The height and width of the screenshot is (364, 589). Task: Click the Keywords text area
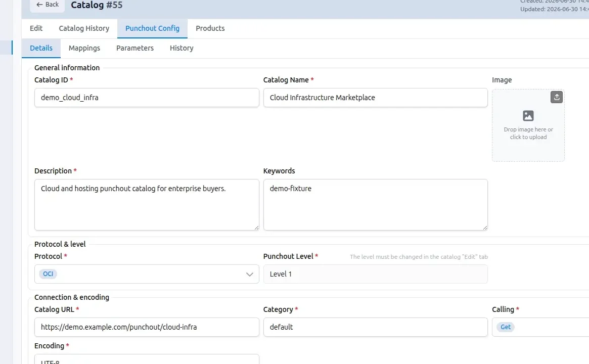pyautogui.click(x=376, y=205)
